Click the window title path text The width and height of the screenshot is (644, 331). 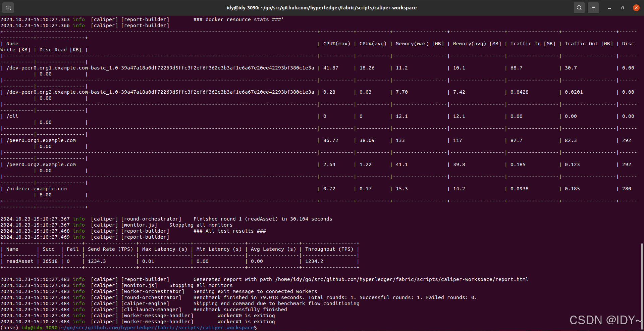(x=322, y=8)
